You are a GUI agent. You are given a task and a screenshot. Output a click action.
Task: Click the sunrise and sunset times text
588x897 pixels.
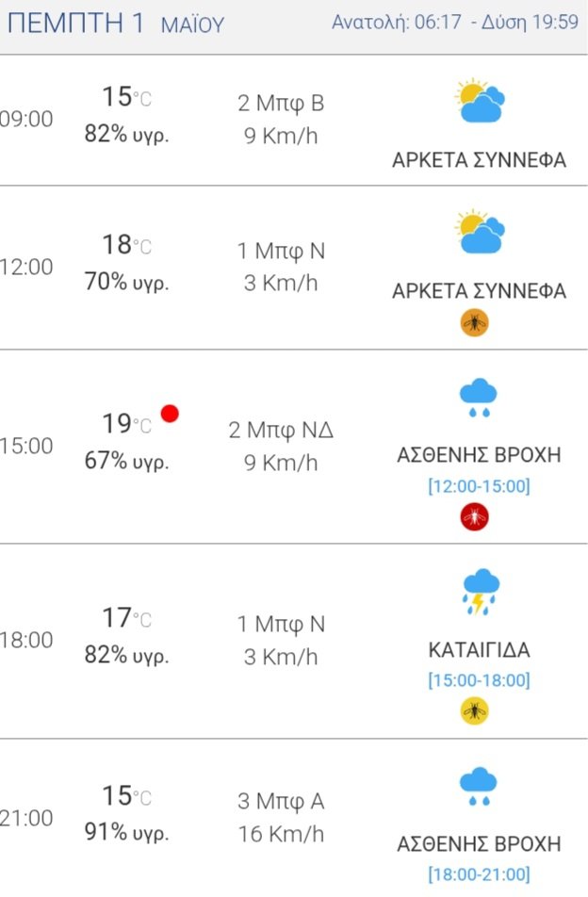click(455, 23)
